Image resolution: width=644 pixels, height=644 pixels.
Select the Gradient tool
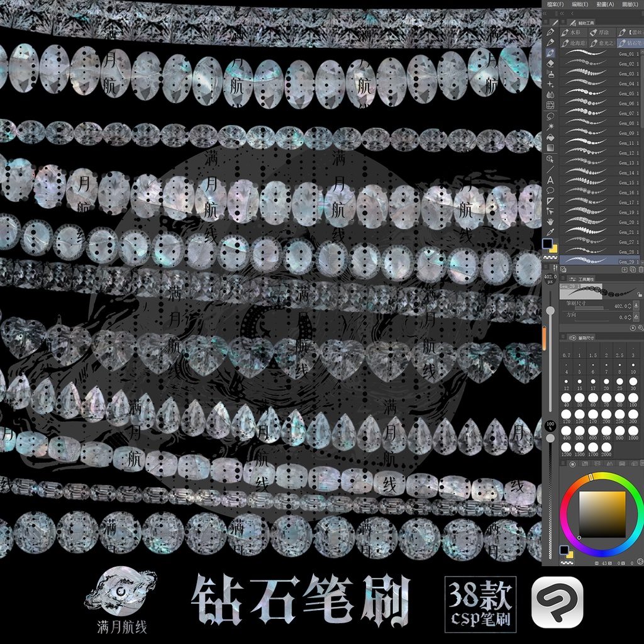click(552, 148)
